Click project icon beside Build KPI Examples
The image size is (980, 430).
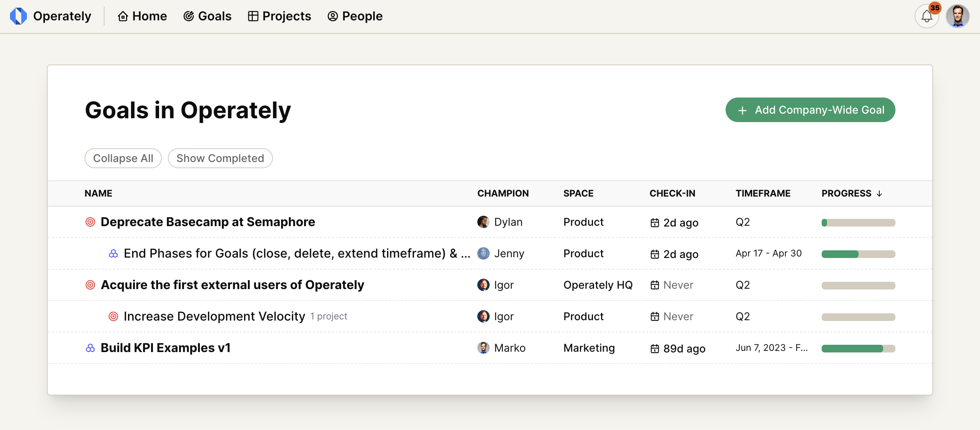click(x=90, y=348)
